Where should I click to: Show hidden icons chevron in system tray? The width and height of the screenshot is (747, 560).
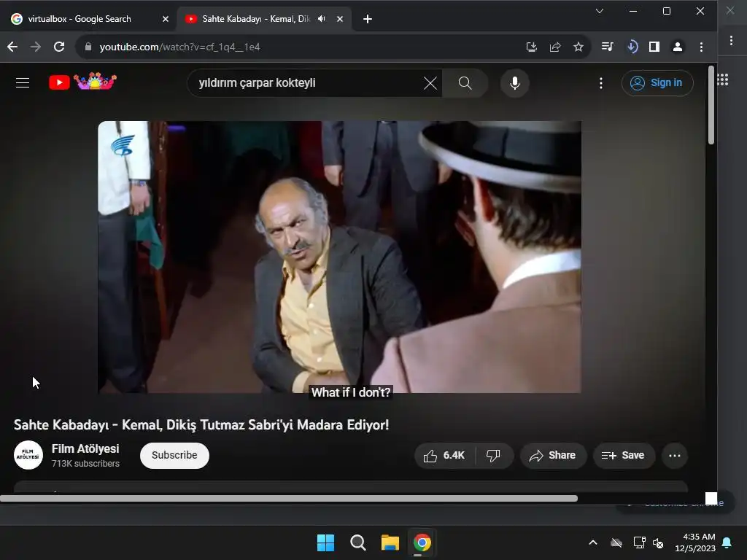tap(593, 542)
